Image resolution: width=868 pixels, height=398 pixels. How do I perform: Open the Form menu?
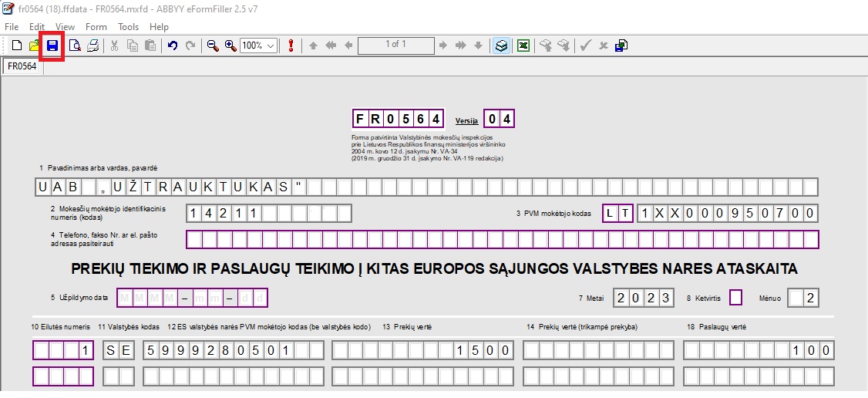coord(96,26)
